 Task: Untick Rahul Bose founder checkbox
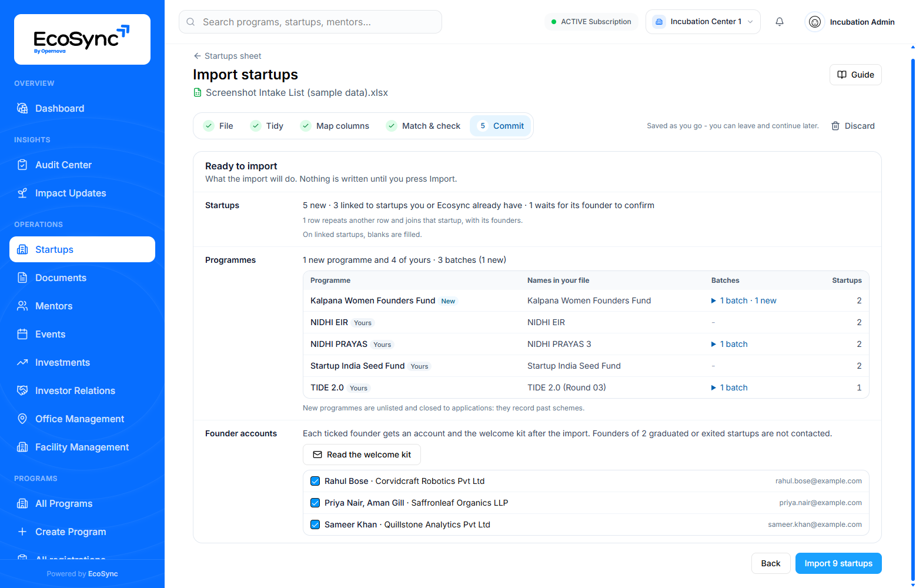pos(315,481)
